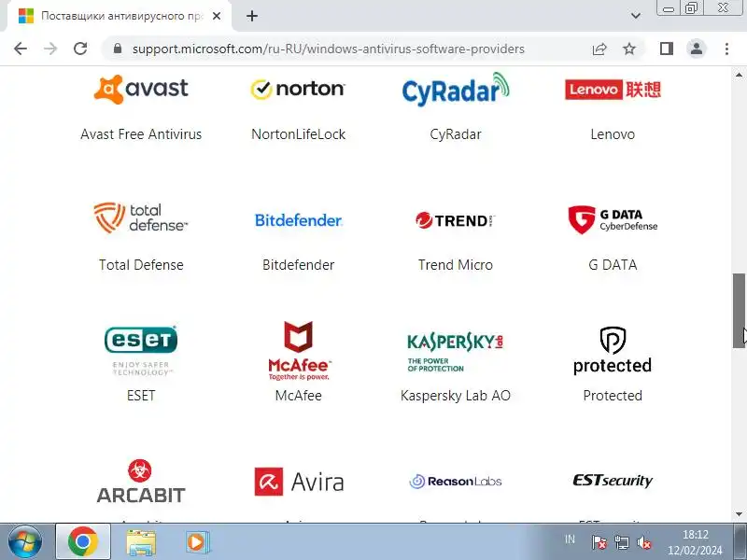Click the ESET logo
The image size is (747, 560).
[141, 351]
